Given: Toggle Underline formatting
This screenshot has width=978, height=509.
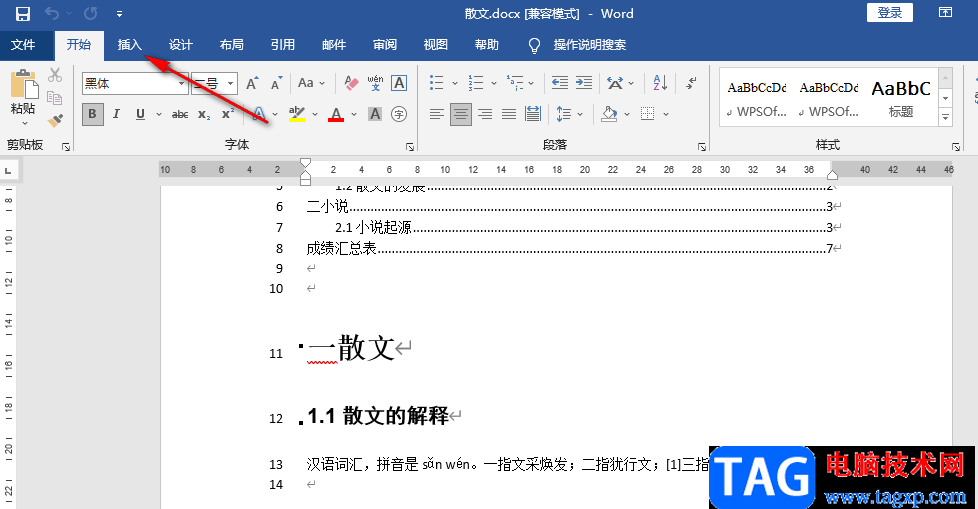Looking at the screenshot, I should tap(140, 114).
